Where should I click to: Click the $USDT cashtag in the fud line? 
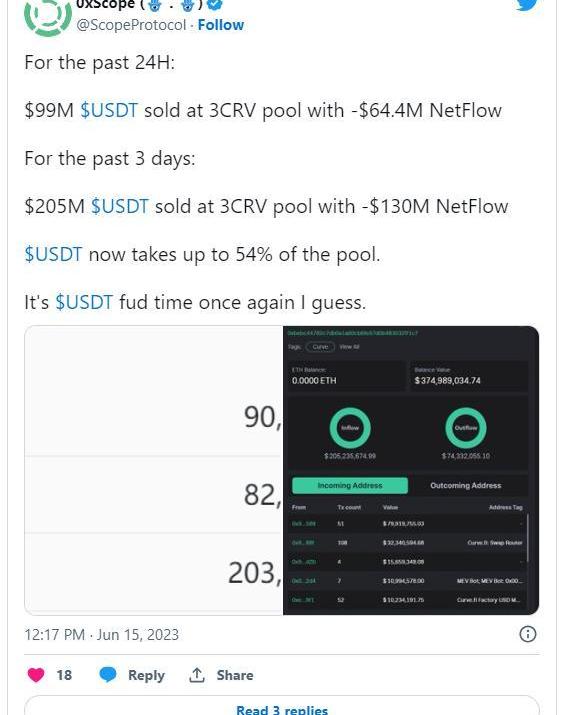pyautogui.click(x=84, y=302)
